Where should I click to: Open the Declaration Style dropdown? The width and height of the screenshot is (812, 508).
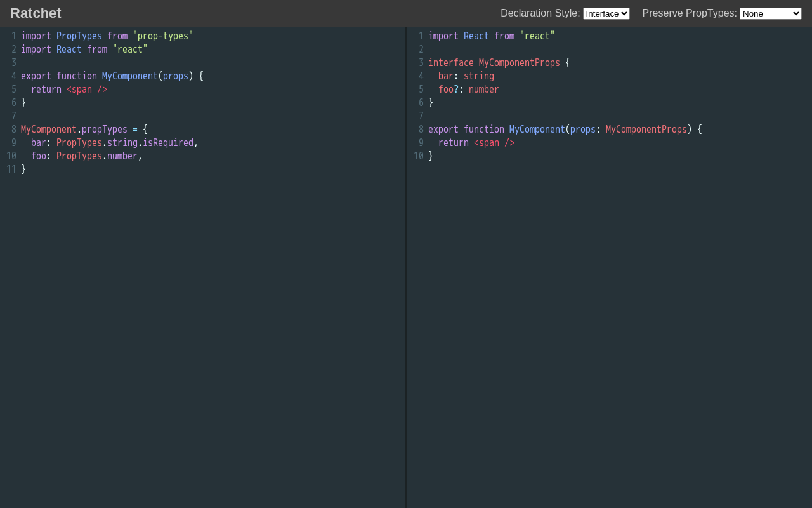click(606, 13)
